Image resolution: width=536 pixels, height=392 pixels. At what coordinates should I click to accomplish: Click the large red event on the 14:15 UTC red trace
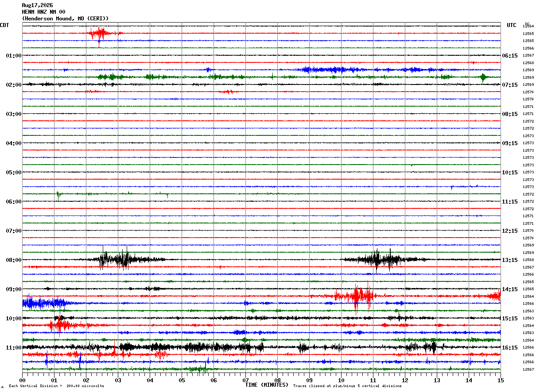point(358,296)
